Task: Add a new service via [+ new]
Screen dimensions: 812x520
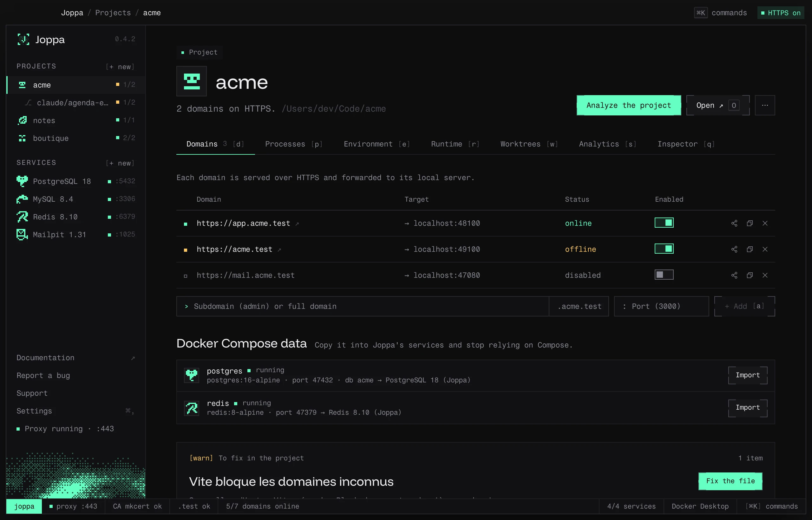Action: [120, 163]
